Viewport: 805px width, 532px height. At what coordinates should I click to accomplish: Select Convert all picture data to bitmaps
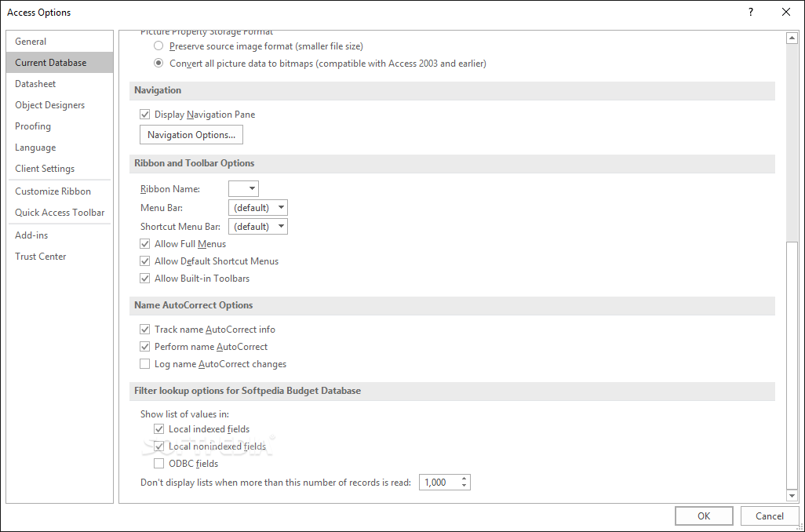[158, 63]
